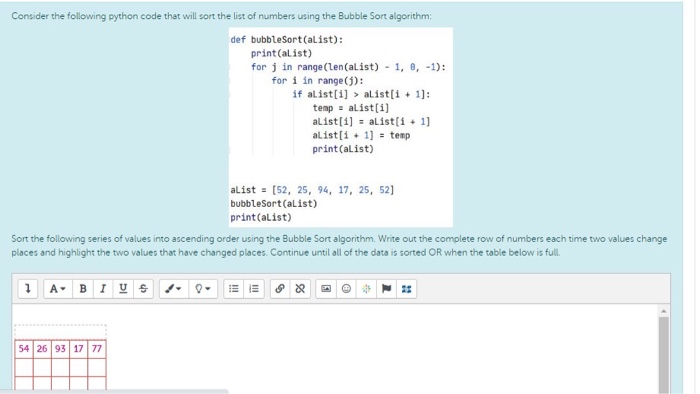Image resolution: width=700 pixels, height=394 pixels.
Task: Toggle bold formatting
Action: [x=83, y=289]
